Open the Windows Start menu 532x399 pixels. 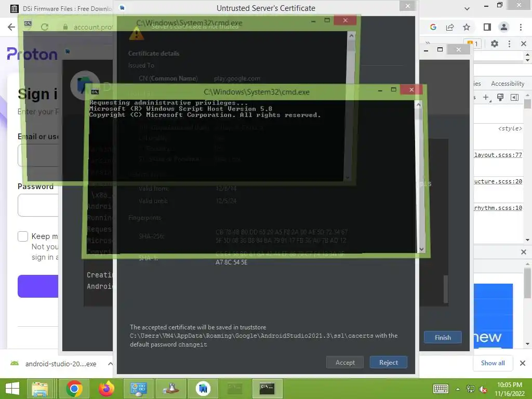12,389
